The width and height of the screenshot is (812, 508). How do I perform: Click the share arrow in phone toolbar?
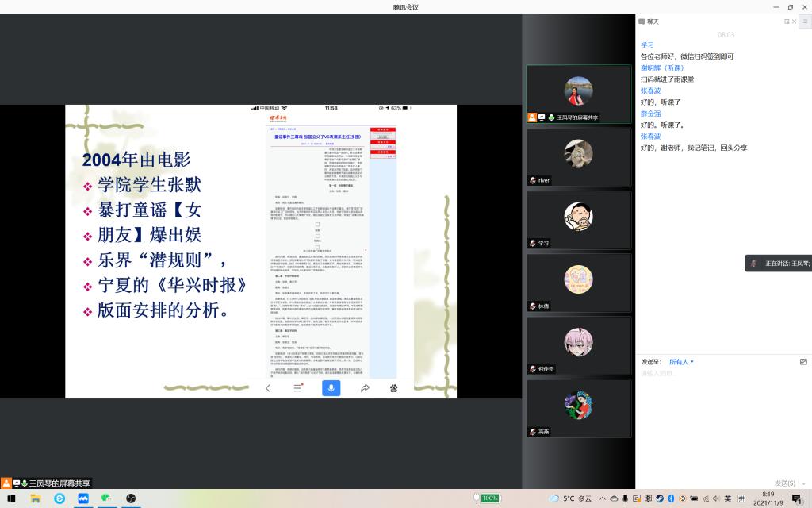[x=365, y=388]
